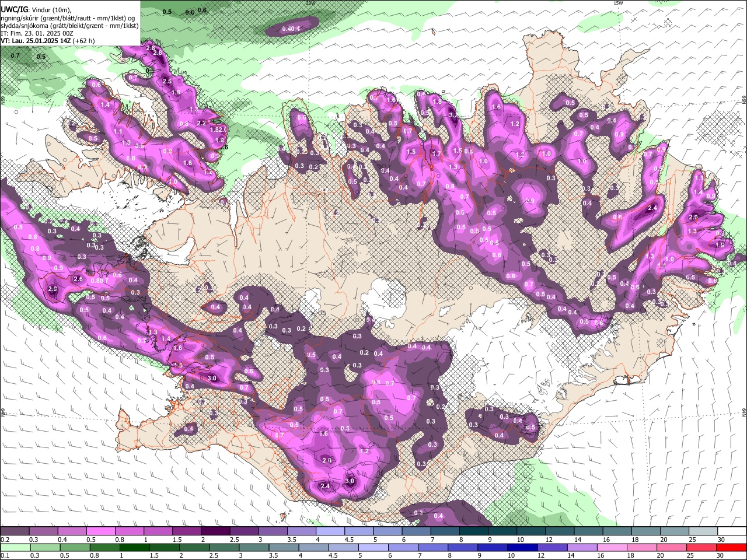Viewport: 747px width, 560px height.
Task: Click the '25' label in the snow legend row
Action: click(x=692, y=540)
